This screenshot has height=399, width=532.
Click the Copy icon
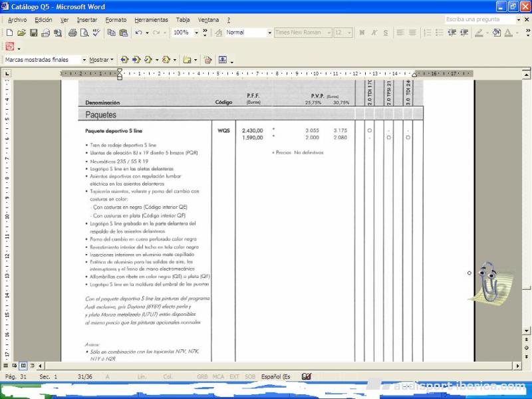click(111, 33)
